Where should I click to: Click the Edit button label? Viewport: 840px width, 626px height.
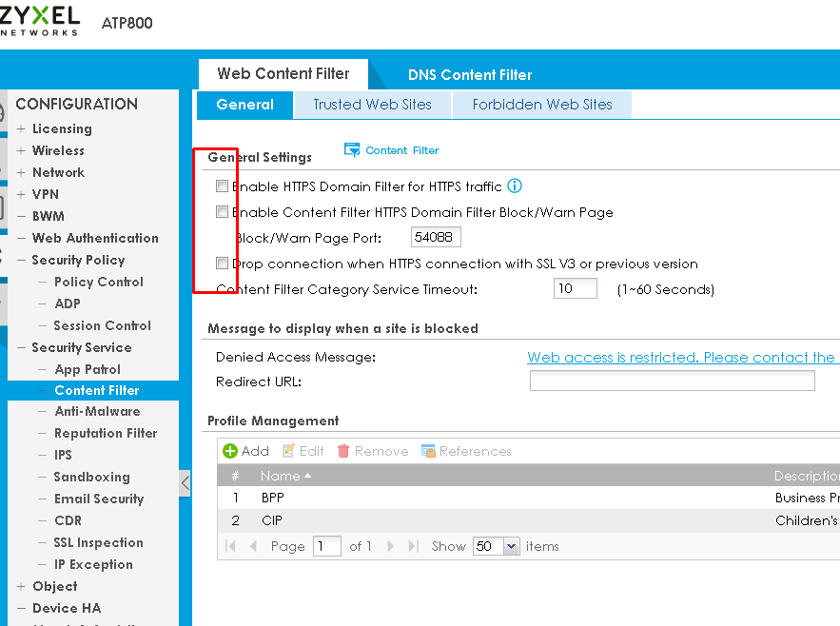pyautogui.click(x=312, y=451)
